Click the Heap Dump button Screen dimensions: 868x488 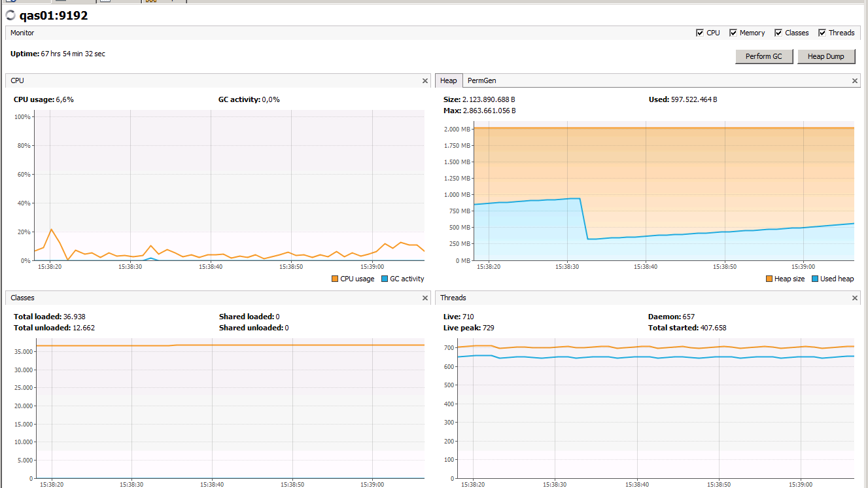pyautogui.click(x=826, y=56)
